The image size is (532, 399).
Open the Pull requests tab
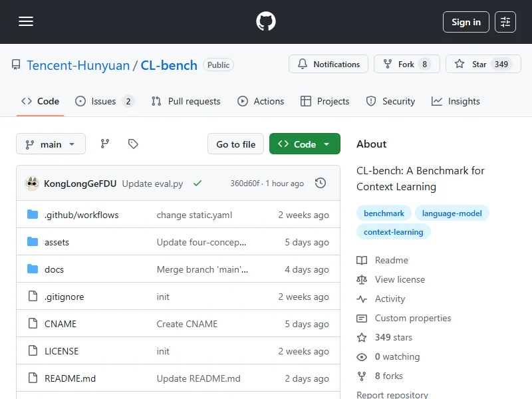point(186,101)
